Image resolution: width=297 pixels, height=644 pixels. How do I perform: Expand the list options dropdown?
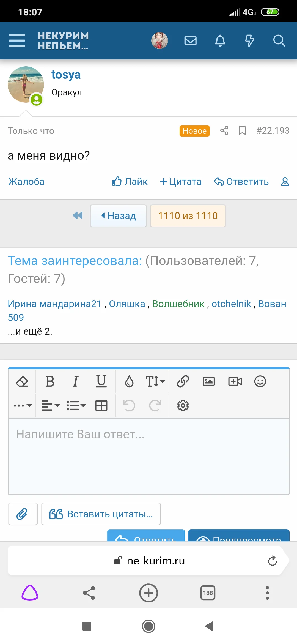point(76,406)
